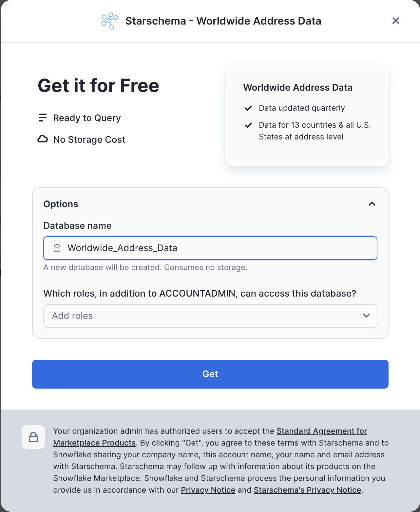The height and width of the screenshot is (512, 420).
Task: Focus the Database name input field
Action: coord(216,248)
